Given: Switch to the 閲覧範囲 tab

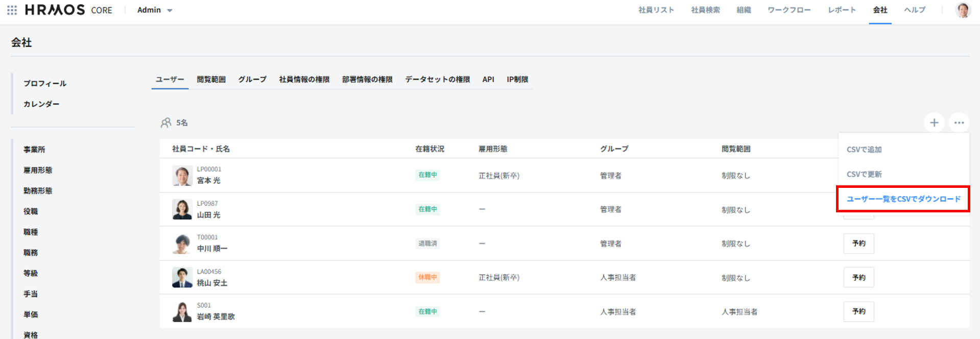Looking at the screenshot, I should [x=211, y=80].
